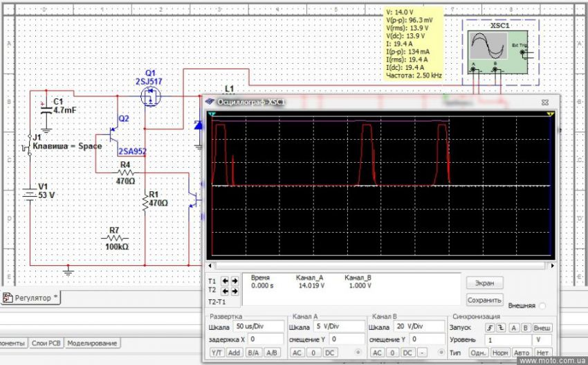The width and height of the screenshot is (588, 365).
Task: Toggle Channel A DC coupling
Action: 330,353
